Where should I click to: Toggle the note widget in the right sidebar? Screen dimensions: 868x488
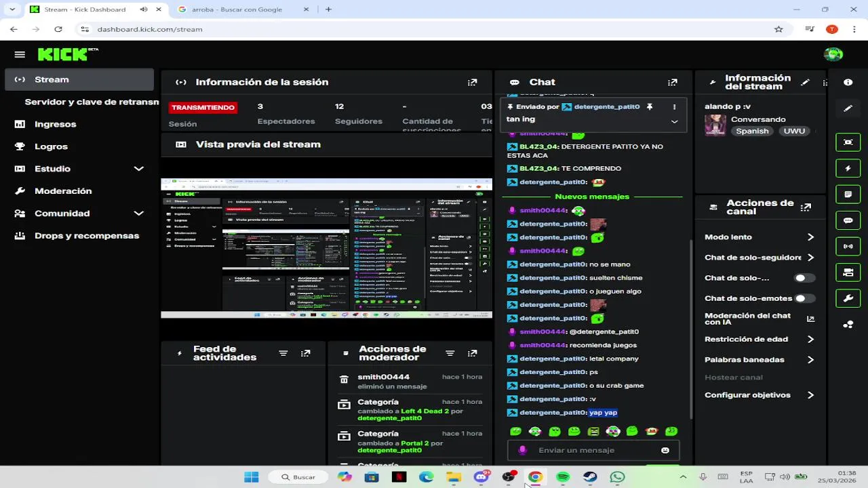(848, 194)
